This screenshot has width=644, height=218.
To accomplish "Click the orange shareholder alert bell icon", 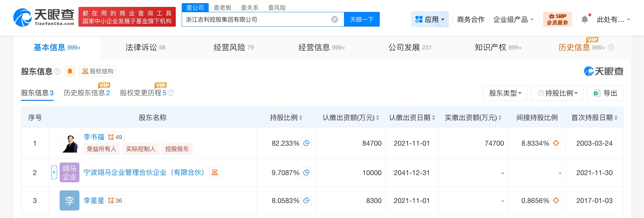I will pos(70,71).
